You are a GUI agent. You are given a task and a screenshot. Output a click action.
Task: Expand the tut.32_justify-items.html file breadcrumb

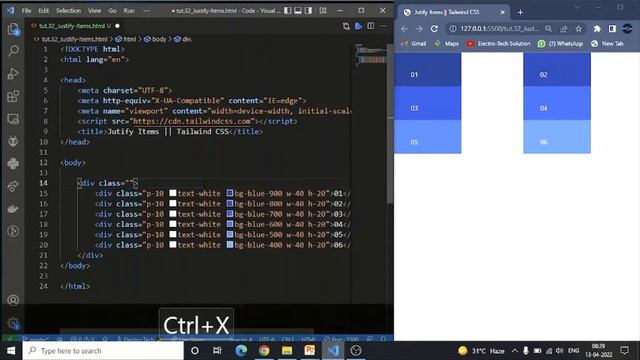(71, 39)
